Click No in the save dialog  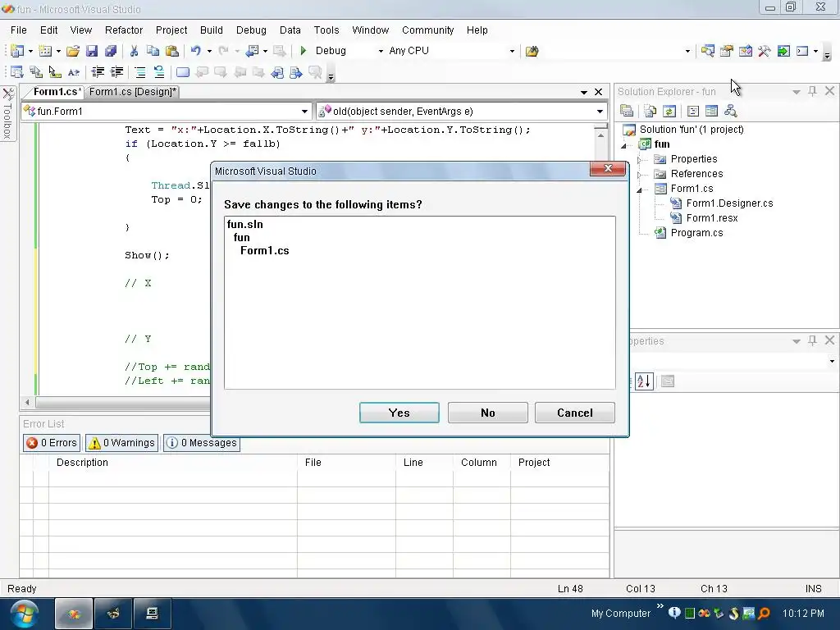click(x=487, y=413)
